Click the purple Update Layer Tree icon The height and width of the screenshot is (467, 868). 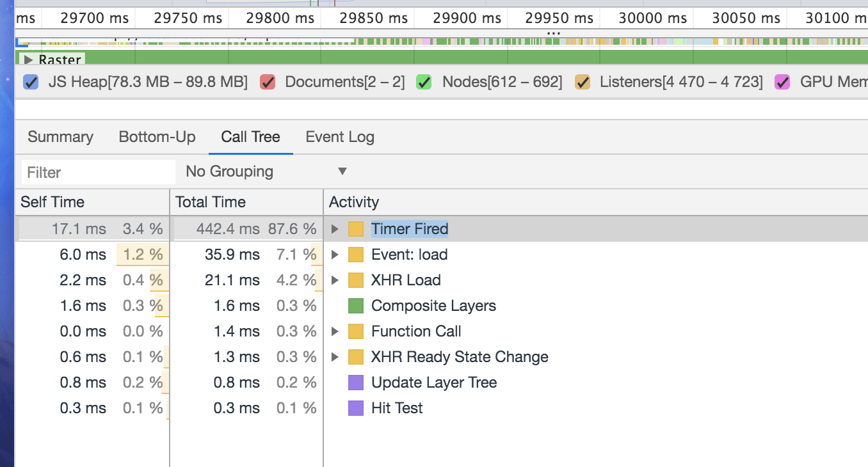356,383
